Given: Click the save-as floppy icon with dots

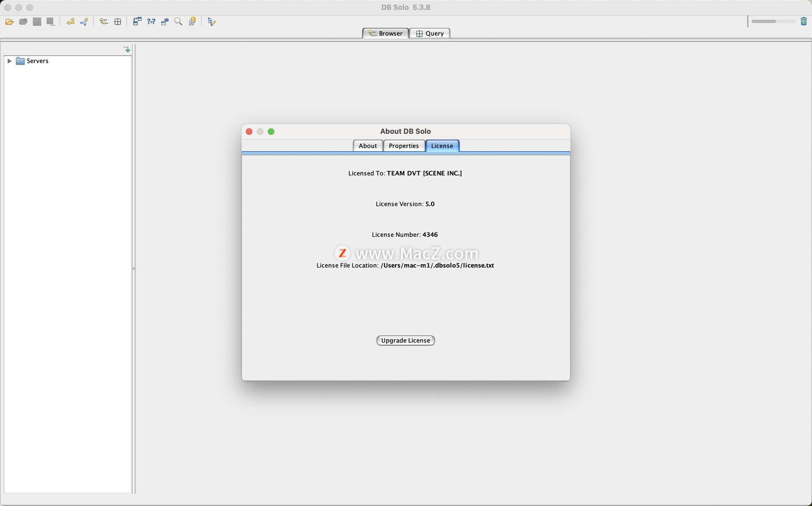Looking at the screenshot, I should pyautogui.click(x=51, y=22).
